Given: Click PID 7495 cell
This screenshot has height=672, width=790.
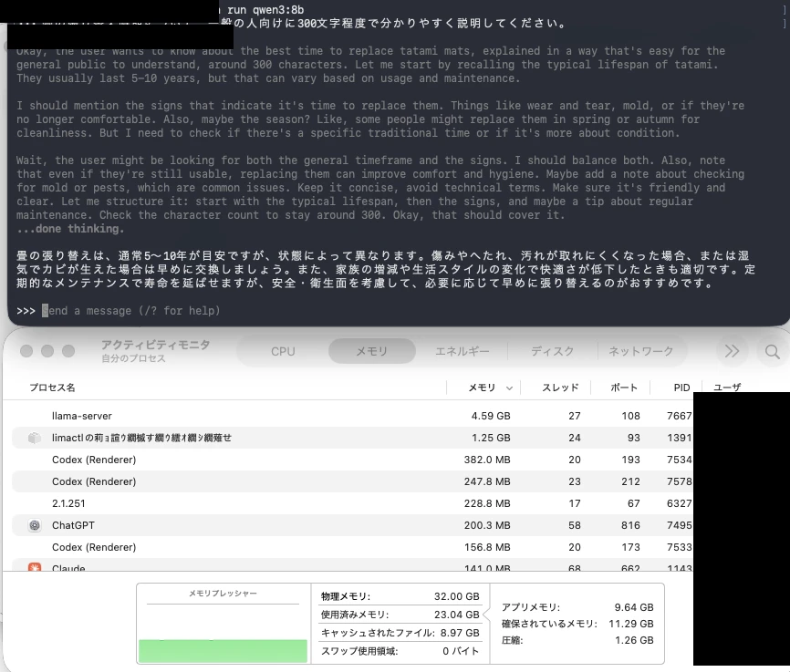Looking at the screenshot, I should point(679,525).
